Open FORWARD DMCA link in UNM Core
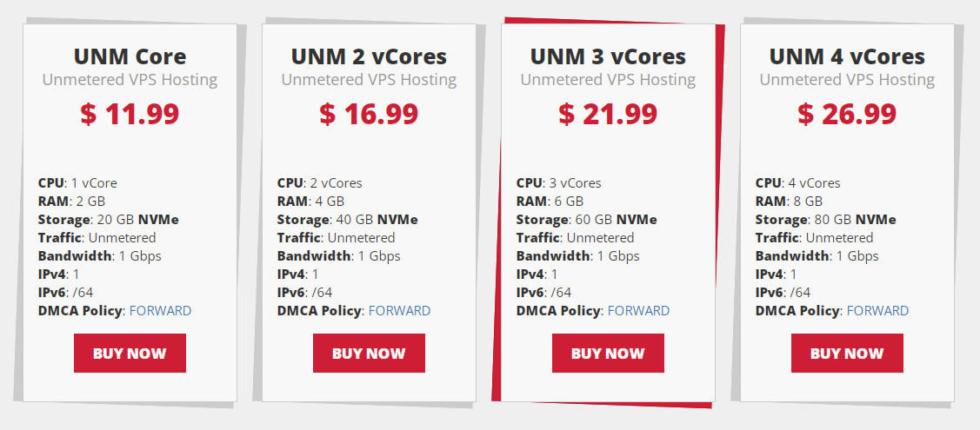 pos(160,311)
